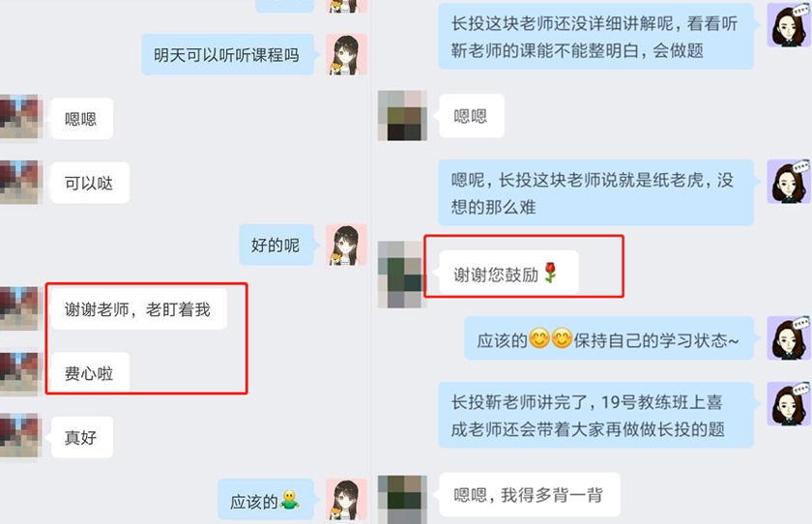Click the teacher avatar beside 嗯呢，长投这块老师说
812x524 pixels.
[x=789, y=182]
